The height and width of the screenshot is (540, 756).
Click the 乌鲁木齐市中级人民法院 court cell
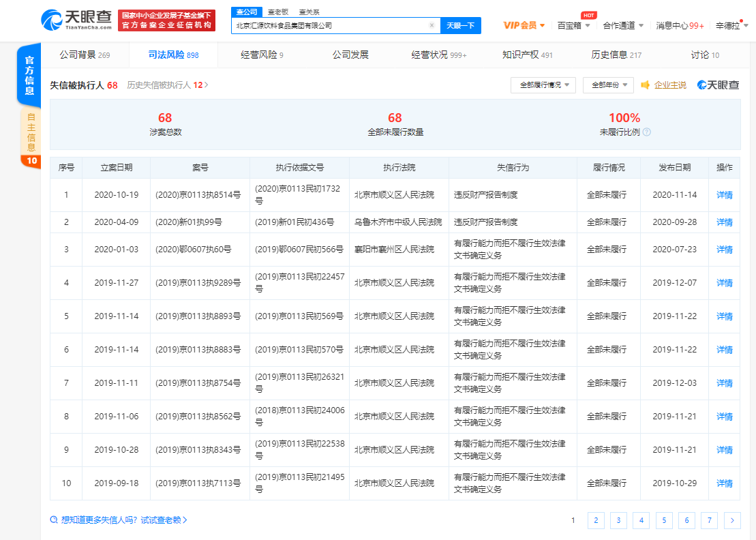point(398,222)
